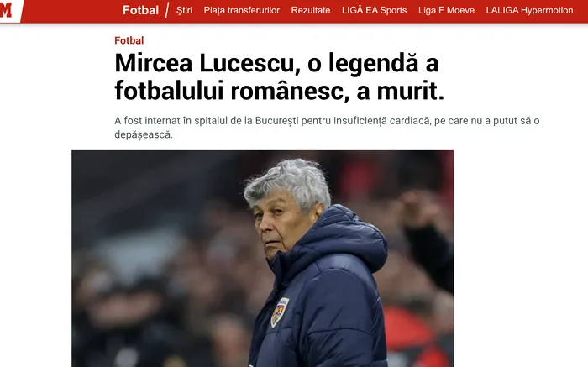Click the article subtitle about spitalul București
The height and width of the screenshot is (367, 588).
click(327, 128)
